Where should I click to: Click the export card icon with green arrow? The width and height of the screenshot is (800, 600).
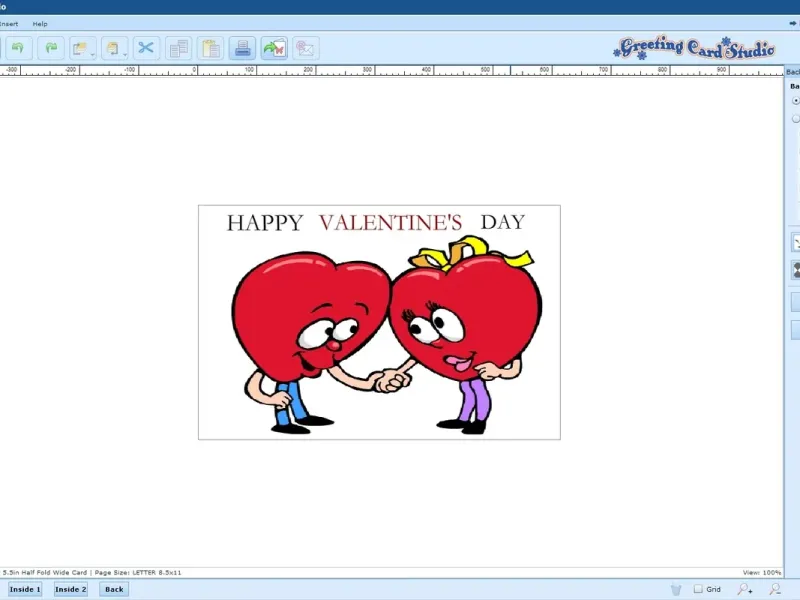pyautogui.click(x=274, y=48)
